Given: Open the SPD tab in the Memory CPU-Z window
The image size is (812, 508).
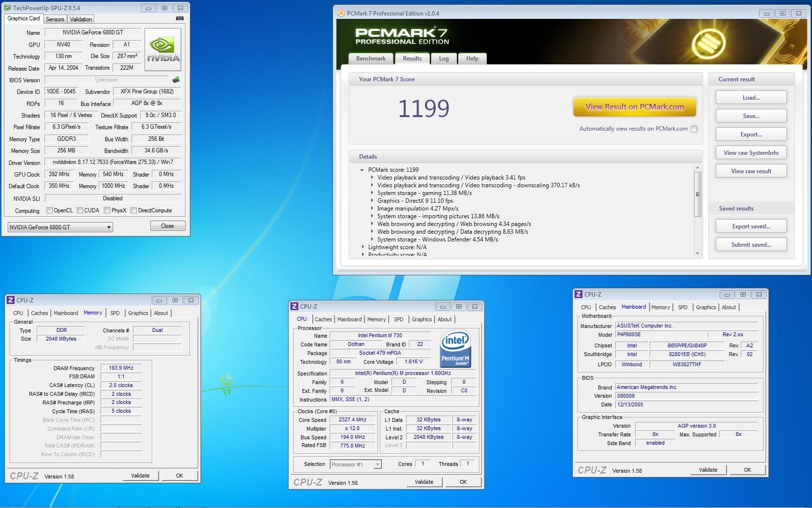Looking at the screenshot, I should pos(115,313).
